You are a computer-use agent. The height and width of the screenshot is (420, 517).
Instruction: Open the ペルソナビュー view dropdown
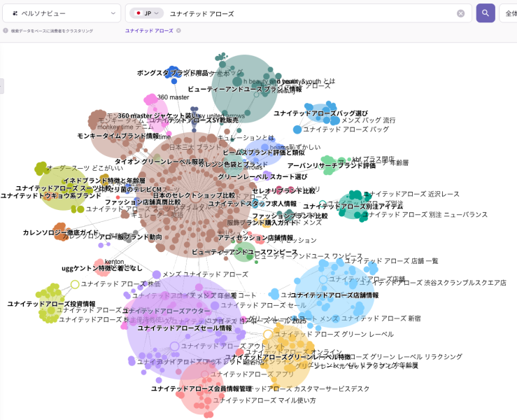pos(62,13)
